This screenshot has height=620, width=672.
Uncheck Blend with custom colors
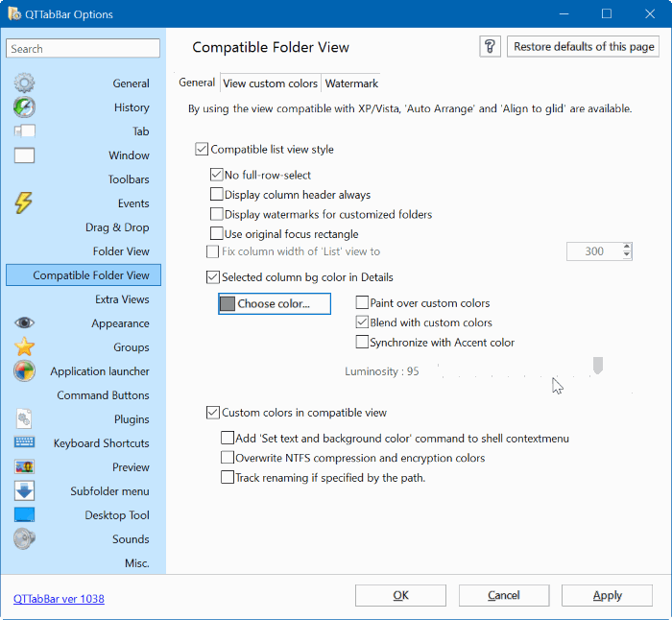(x=362, y=322)
